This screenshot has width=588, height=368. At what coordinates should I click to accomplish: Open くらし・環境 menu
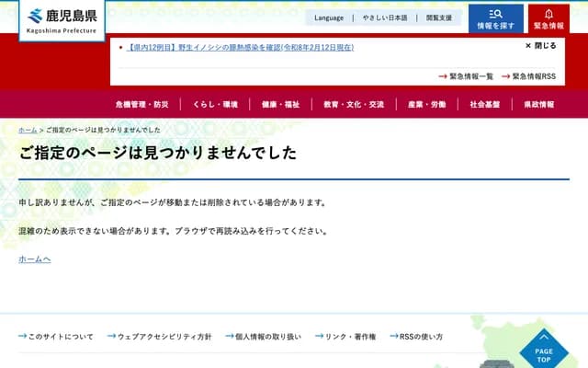[215, 105]
